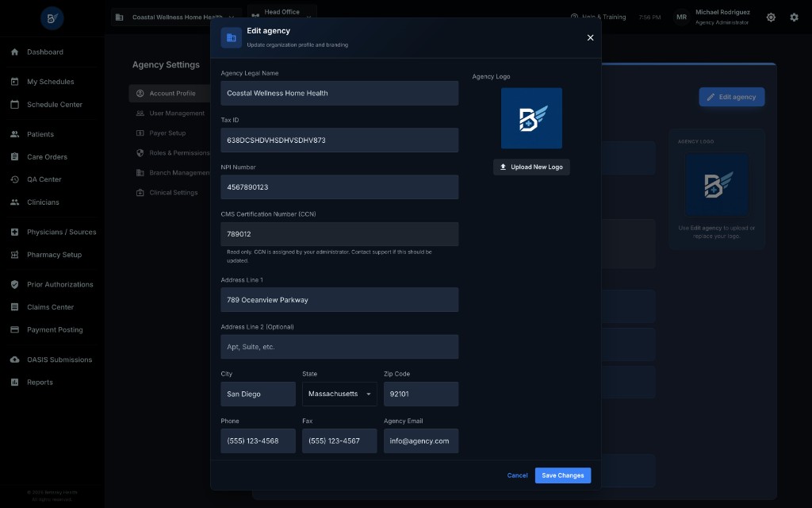Click the Dashboard home icon
This screenshot has width=812, height=508.
point(14,52)
